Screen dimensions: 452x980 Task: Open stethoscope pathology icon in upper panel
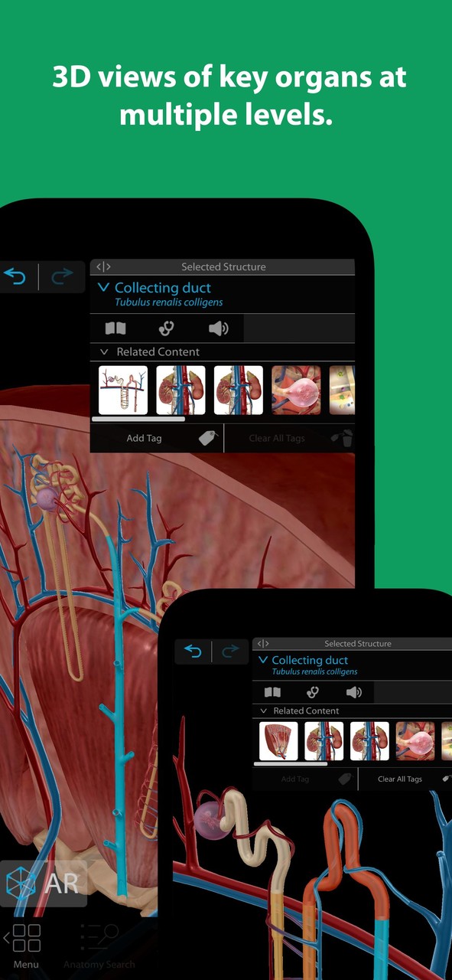click(x=166, y=328)
